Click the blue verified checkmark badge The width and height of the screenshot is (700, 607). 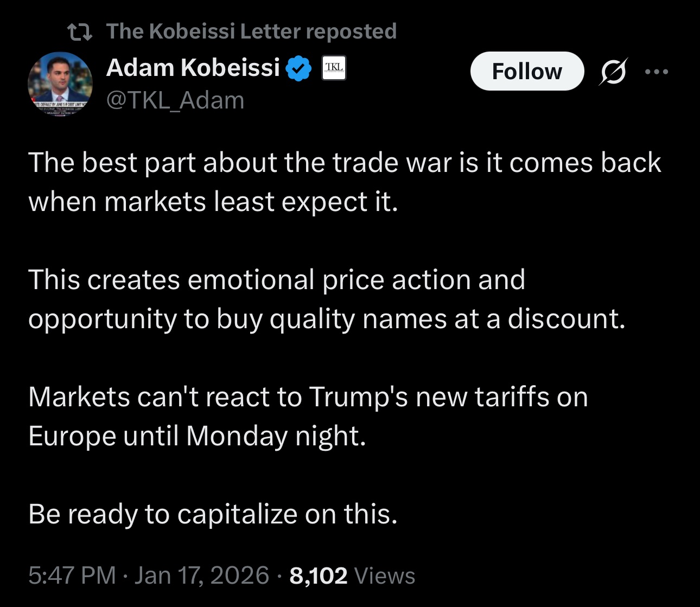coord(298,68)
